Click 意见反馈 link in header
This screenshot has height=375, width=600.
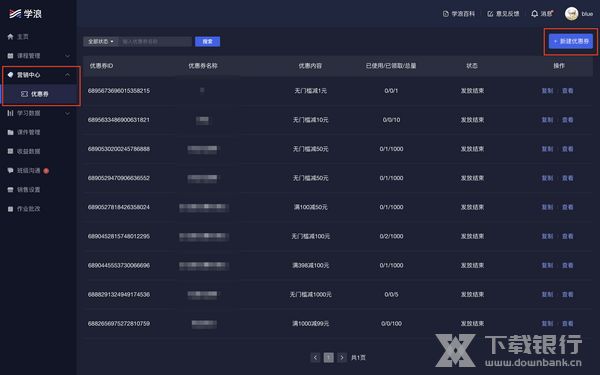click(x=508, y=14)
